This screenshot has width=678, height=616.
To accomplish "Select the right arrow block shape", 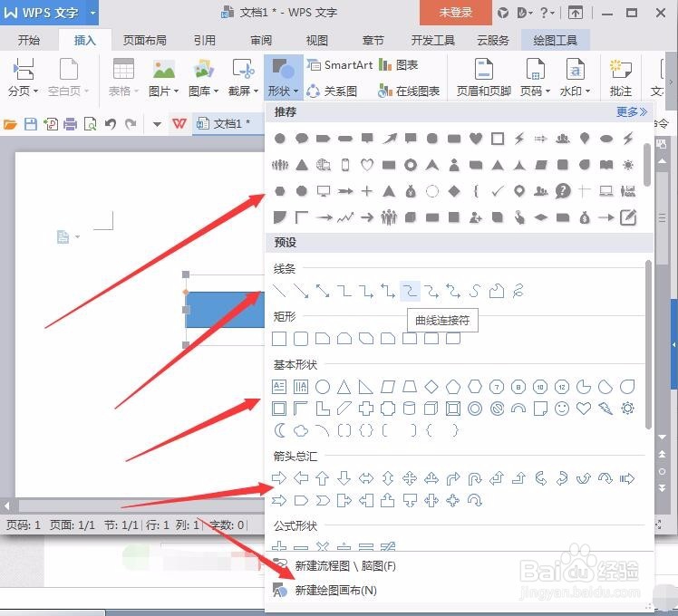I will point(279,478).
